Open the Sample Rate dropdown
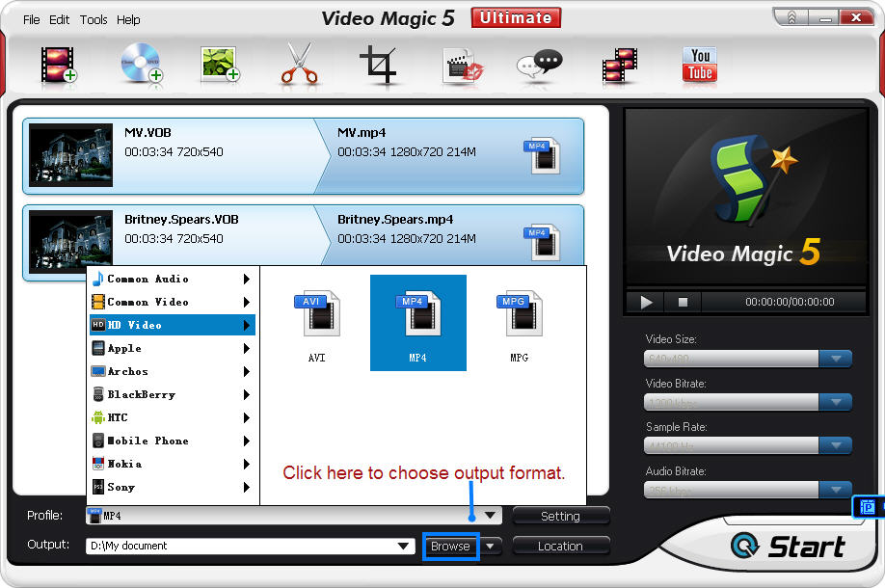Image resolution: width=885 pixels, height=588 pixels. pos(836,445)
